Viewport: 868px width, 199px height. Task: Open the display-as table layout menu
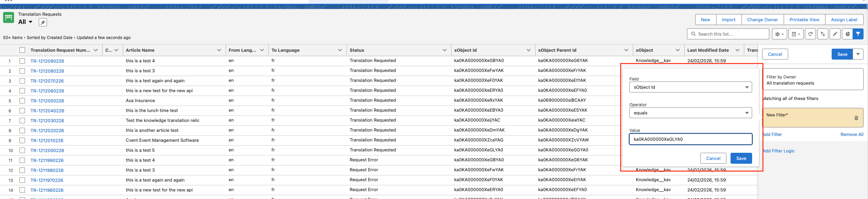[x=796, y=34]
